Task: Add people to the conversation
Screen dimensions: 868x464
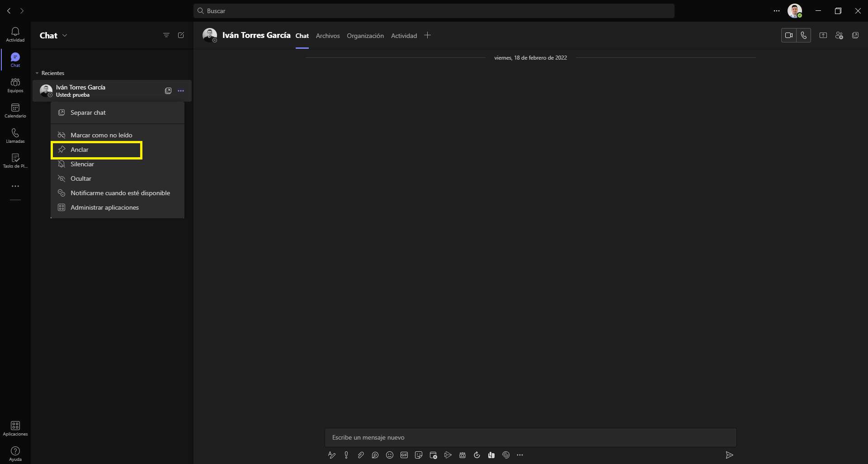Action: tap(839, 35)
